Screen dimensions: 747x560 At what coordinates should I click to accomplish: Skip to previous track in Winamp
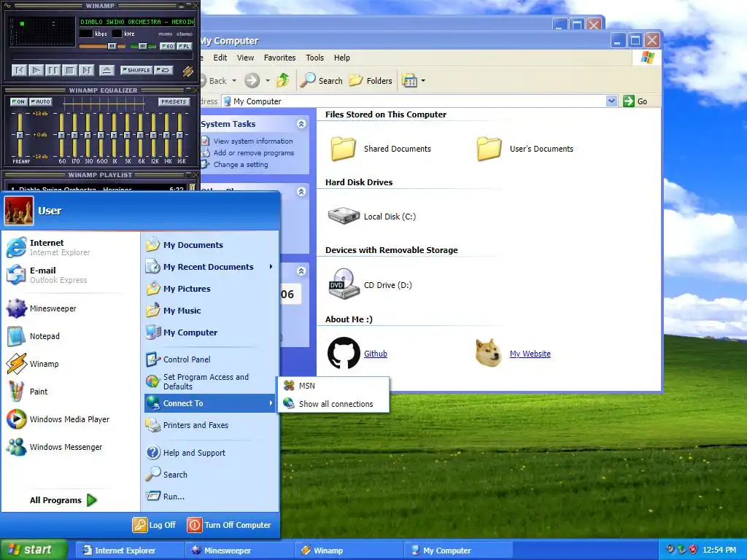click(x=19, y=71)
